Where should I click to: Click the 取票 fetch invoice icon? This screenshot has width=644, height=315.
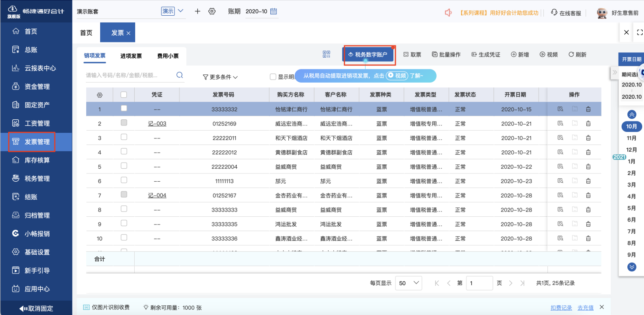point(412,55)
